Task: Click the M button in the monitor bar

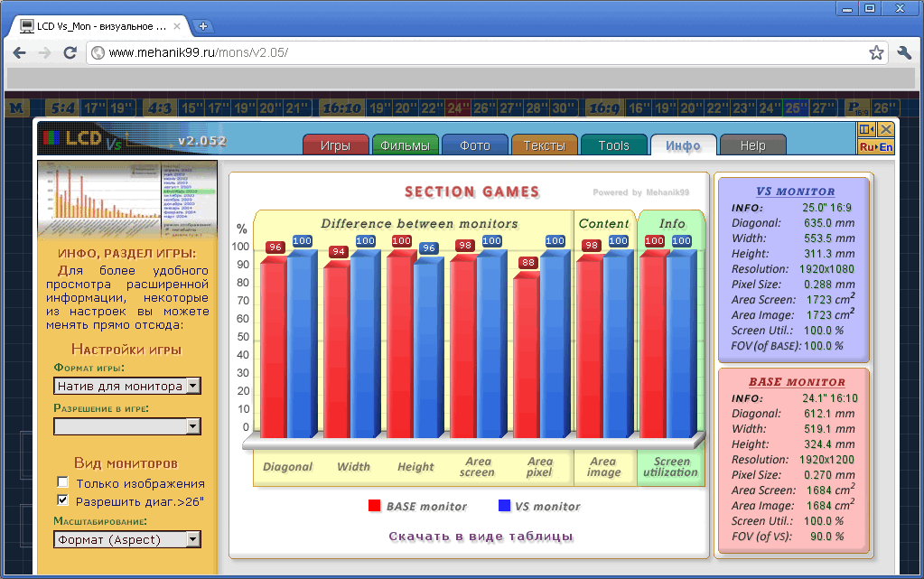Action: [17, 107]
